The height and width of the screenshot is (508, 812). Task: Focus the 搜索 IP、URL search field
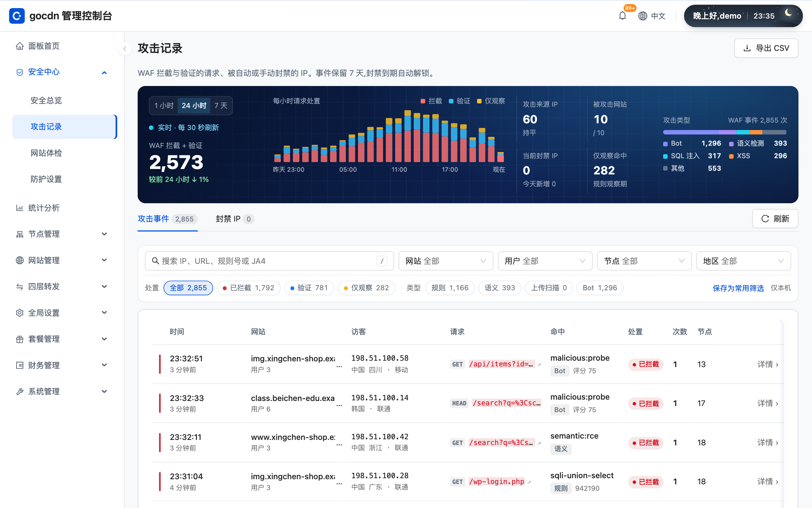269,261
